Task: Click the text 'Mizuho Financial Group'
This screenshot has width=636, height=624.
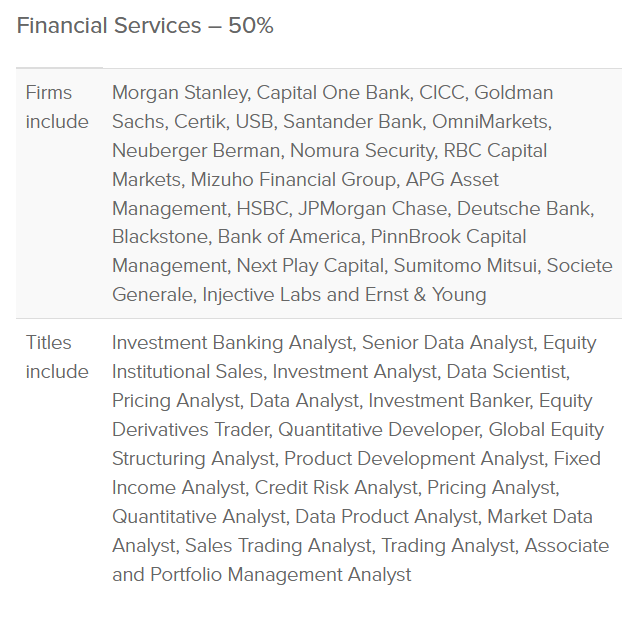Action: pos(293,179)
